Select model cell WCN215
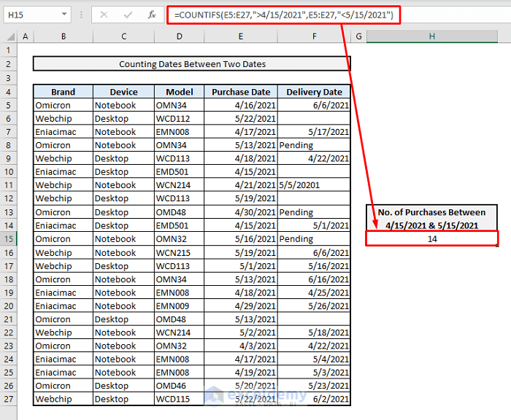 click(x=180, y=252)
